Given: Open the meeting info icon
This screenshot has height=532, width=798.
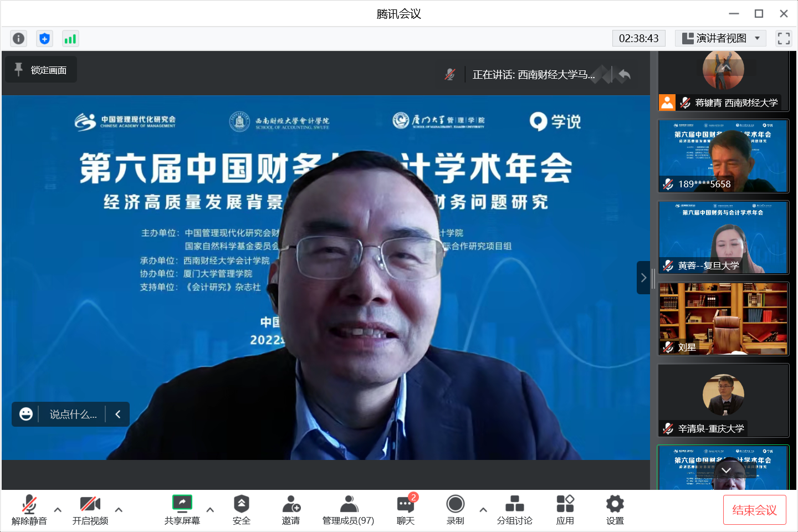Looking at the screenshot, I should click(18, 38).
